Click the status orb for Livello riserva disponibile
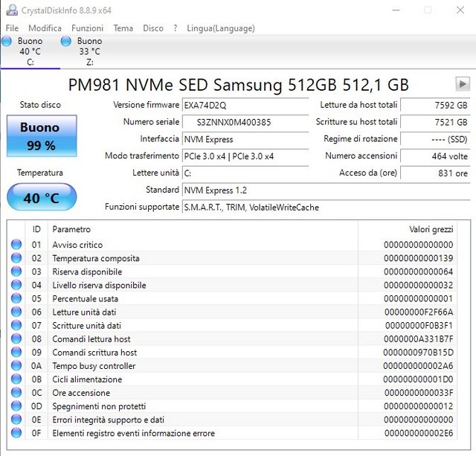The image size is (476, 456). pos(16,284)
